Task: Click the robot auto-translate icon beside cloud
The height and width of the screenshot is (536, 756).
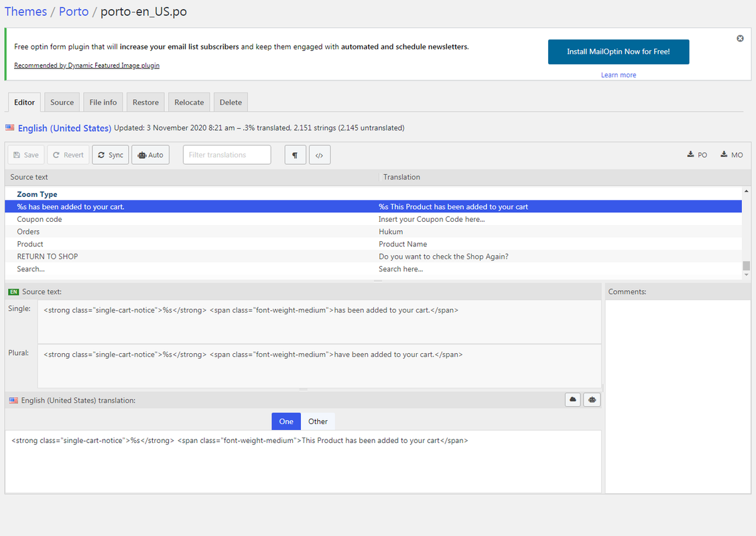Action: (592, 399)
